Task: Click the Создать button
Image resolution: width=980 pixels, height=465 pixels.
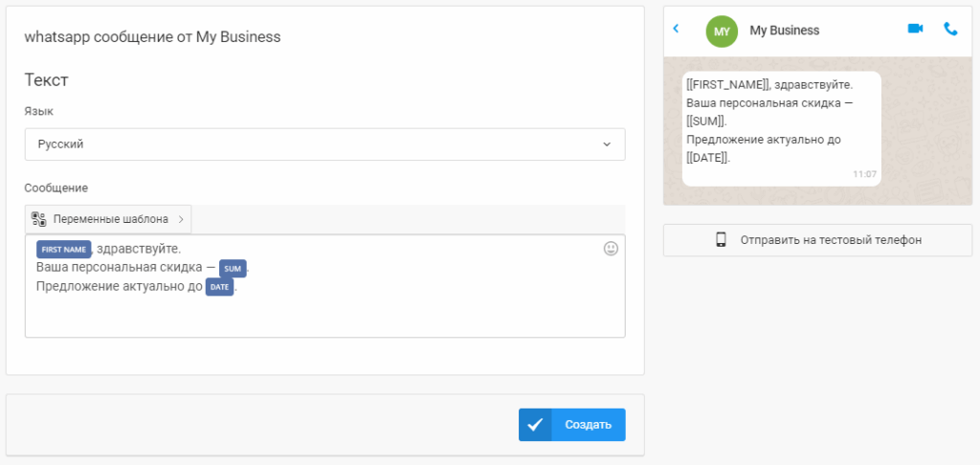Action: [572, 425]
